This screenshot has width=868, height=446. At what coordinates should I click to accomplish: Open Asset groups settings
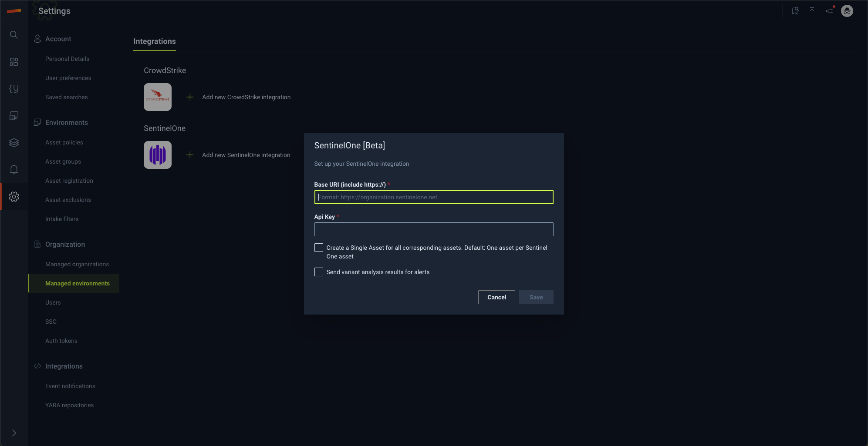pyautogui.click(x=63, y=161)
